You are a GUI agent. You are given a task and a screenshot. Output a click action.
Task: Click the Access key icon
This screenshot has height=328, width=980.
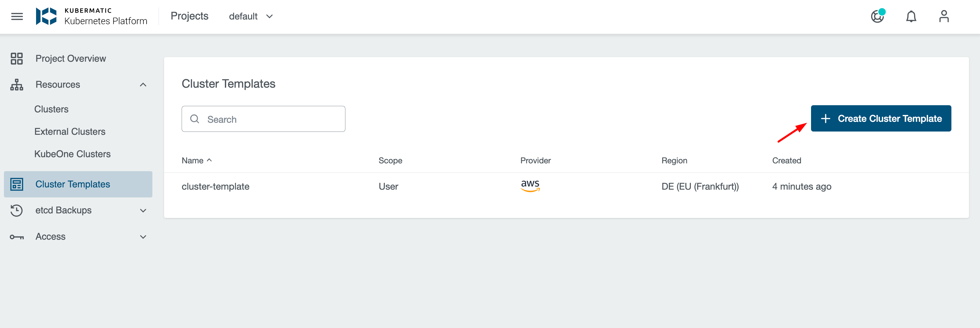pyautogui.click(x=16, y=236)
